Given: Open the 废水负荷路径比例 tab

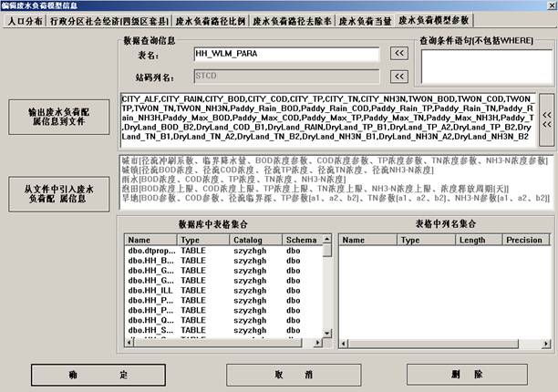Looking at the screenshot, I should [212, 19].
